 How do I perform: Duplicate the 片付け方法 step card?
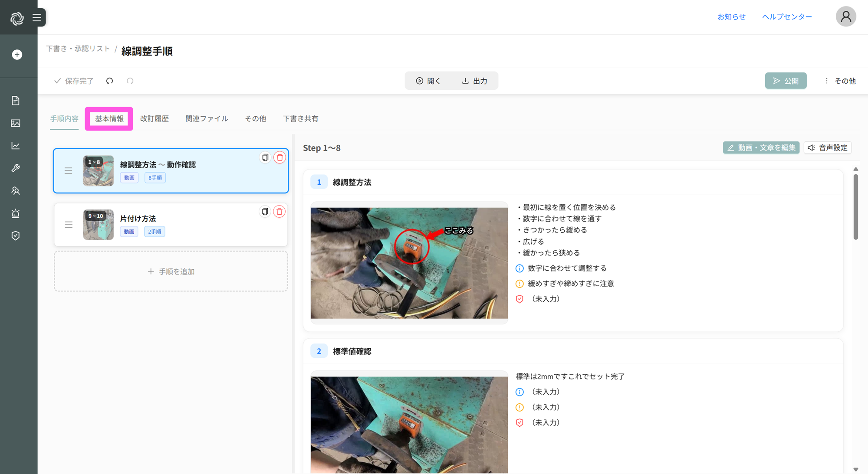pyautogui.click(x=265, y=212)
